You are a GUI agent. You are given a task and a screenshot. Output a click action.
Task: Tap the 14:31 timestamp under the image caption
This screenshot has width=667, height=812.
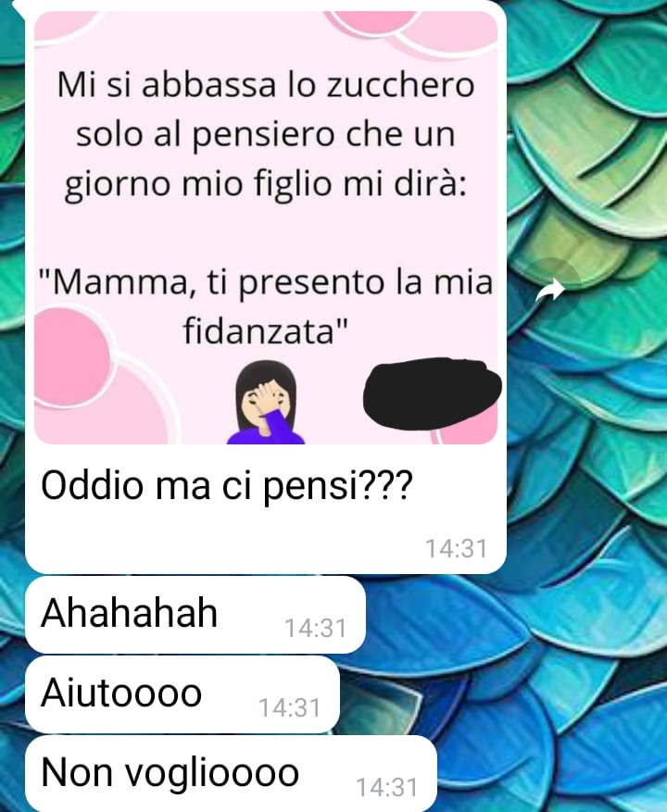click(x=456, y=549)
